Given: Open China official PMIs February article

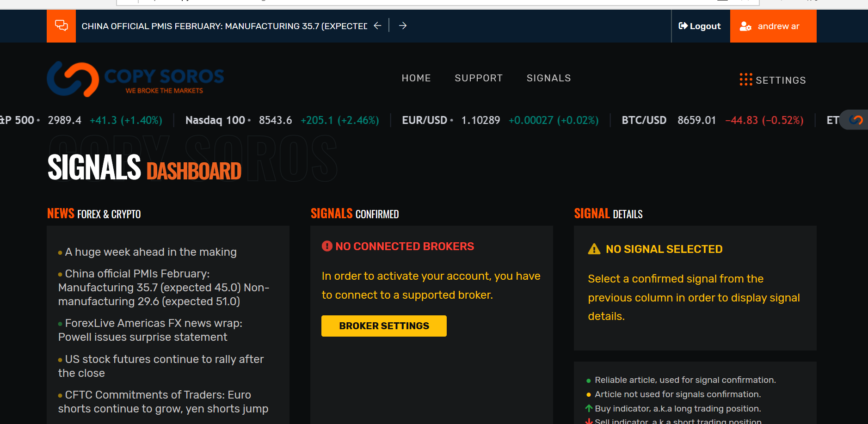Looking at the screenshot, I should (x=164, y=288).
